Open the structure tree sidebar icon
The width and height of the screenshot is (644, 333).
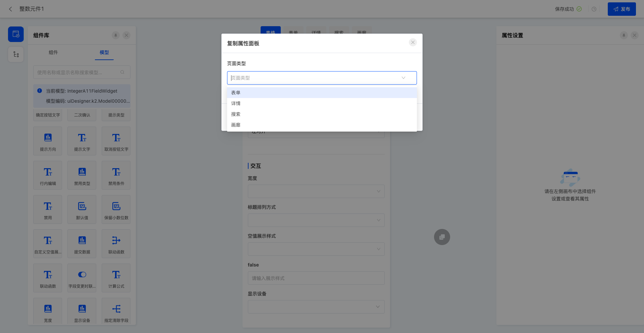16,54
